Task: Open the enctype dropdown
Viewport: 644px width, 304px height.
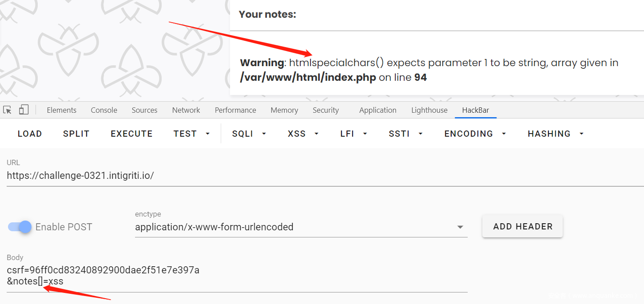Action: (301, 227)
